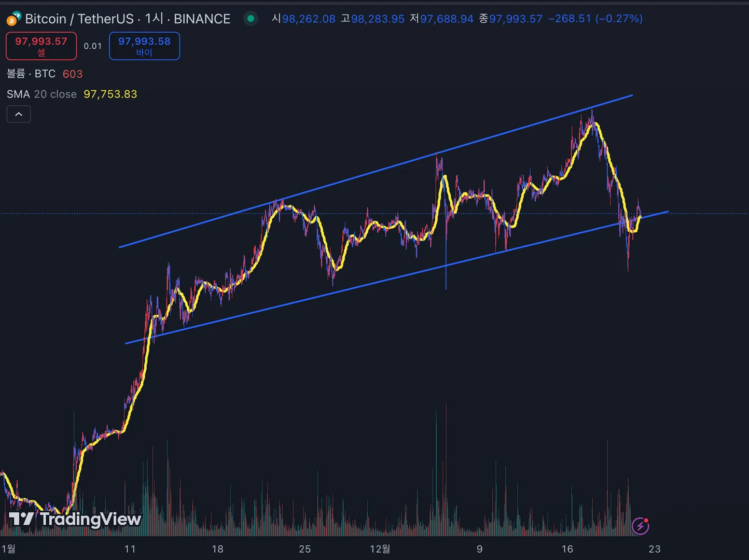Image resolution: width=749 pixels, height=560 pixels.
Task: Click the 18 date label on time axis
Action: click(217, 549)
